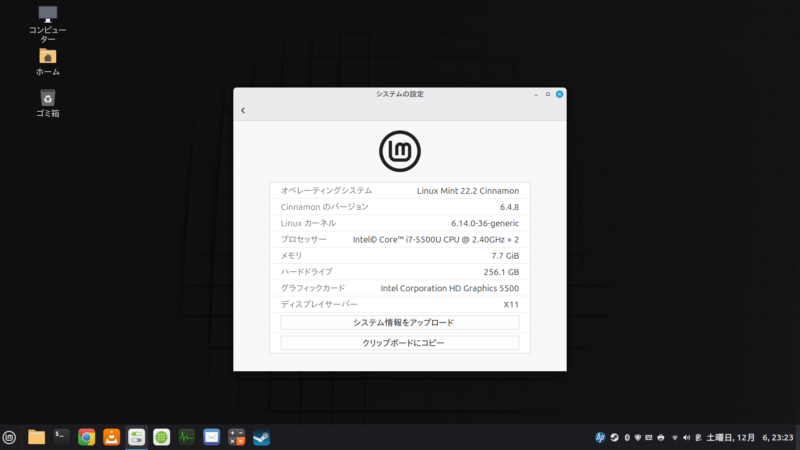Open the clock calendar in the panel
This screenshot has height=450, width=800.
point(750,437)
